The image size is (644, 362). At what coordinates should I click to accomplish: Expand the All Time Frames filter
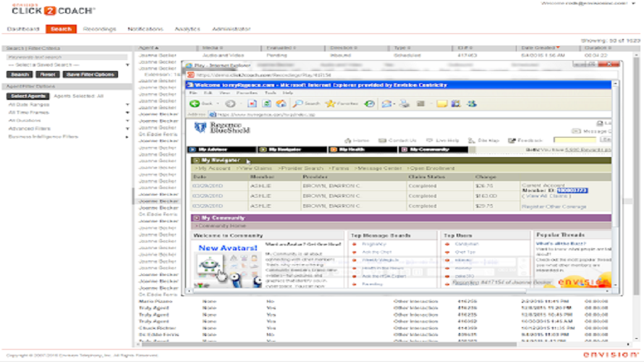(68, 113)
